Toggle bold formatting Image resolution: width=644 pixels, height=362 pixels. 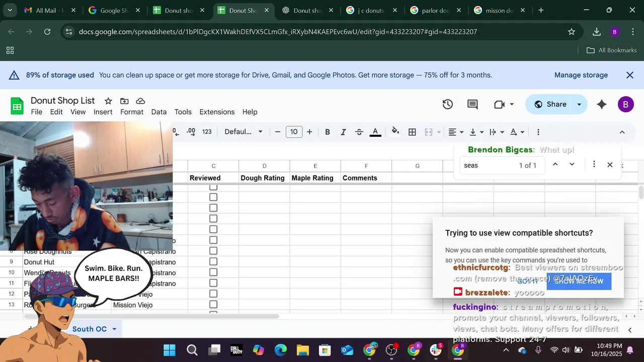[328, 132]
